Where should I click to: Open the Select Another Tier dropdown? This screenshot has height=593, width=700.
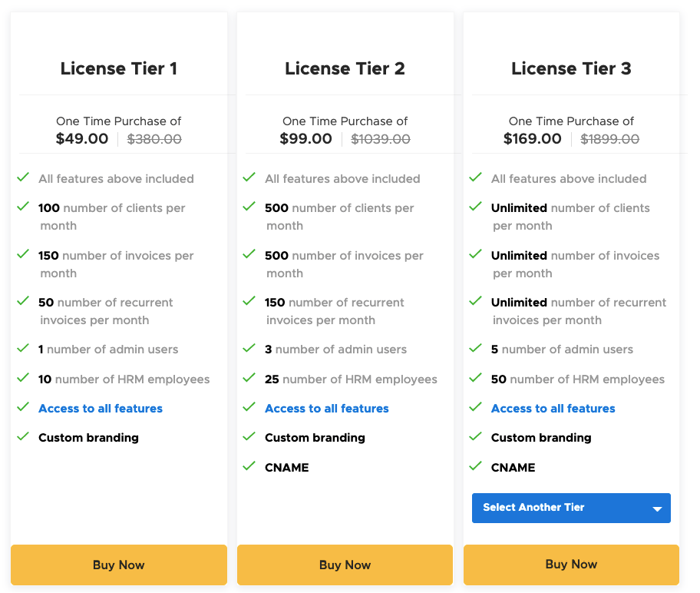pyautogui.click(x=571, y=508)
